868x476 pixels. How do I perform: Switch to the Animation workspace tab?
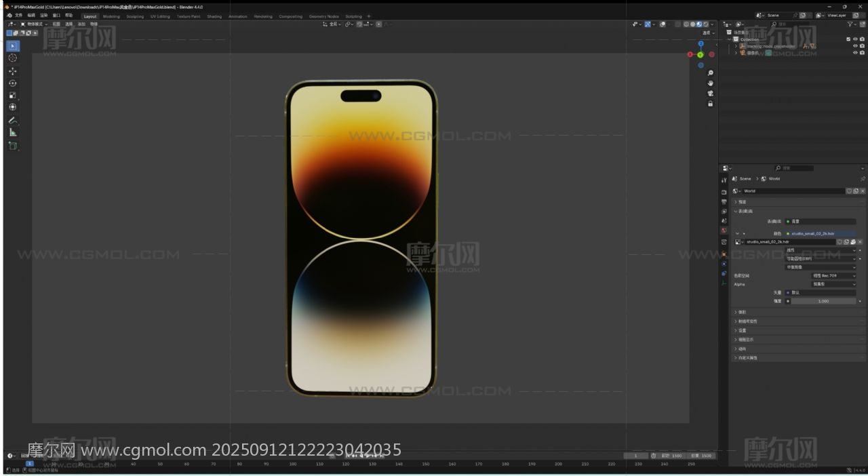click(x=238, y=16)
